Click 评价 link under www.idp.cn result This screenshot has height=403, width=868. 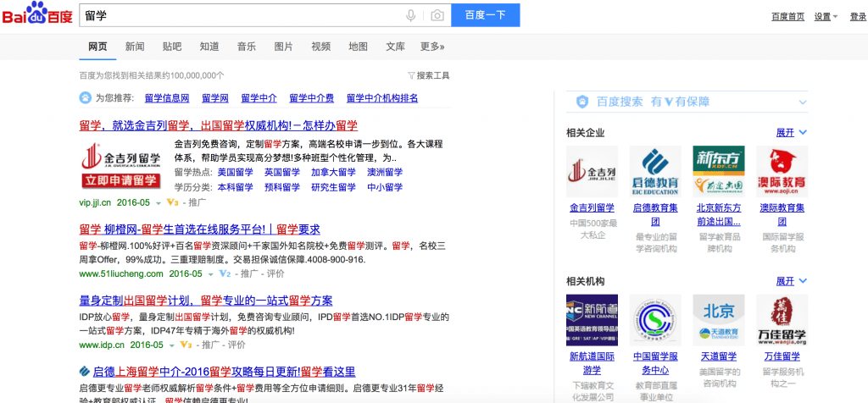(x=236, y=345)
